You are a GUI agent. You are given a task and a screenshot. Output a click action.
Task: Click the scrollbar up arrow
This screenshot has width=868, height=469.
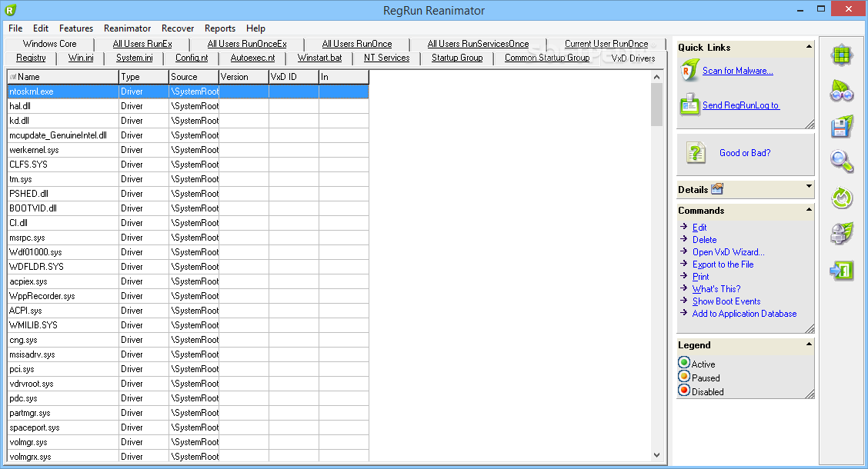656,77
